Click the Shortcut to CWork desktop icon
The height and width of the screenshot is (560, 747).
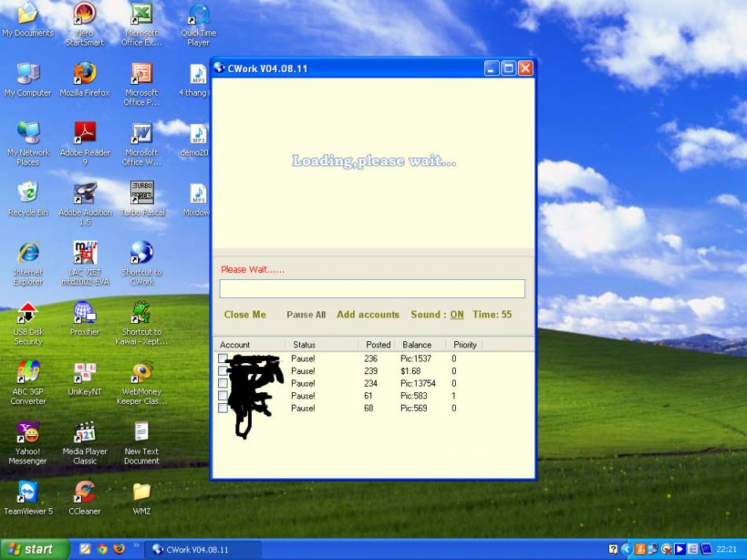coord(142,253)
